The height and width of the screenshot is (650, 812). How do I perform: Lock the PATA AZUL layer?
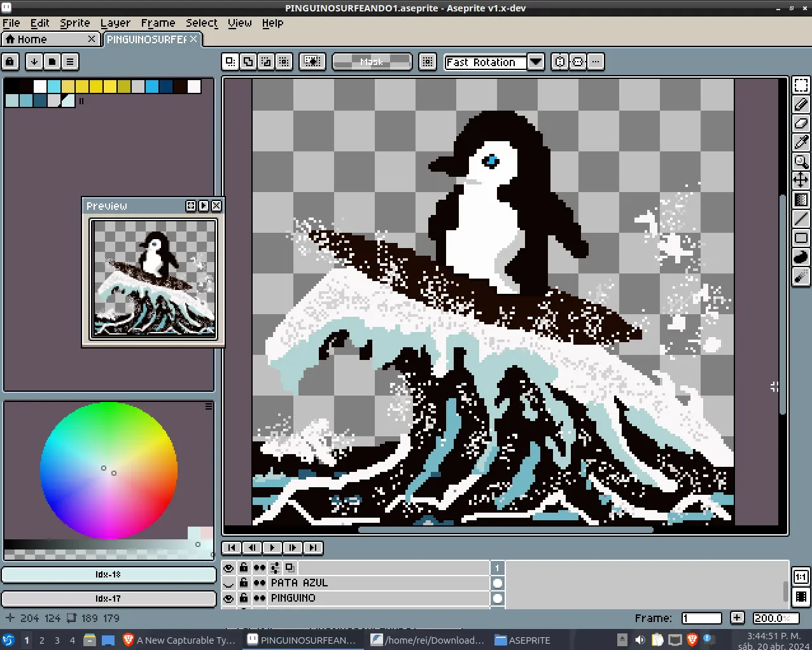coord(244,583)
